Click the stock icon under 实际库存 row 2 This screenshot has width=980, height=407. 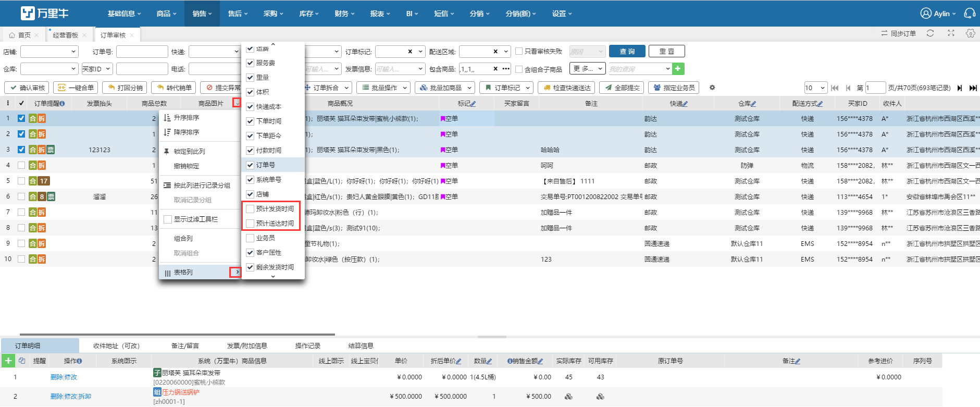[x=568, y=397]
